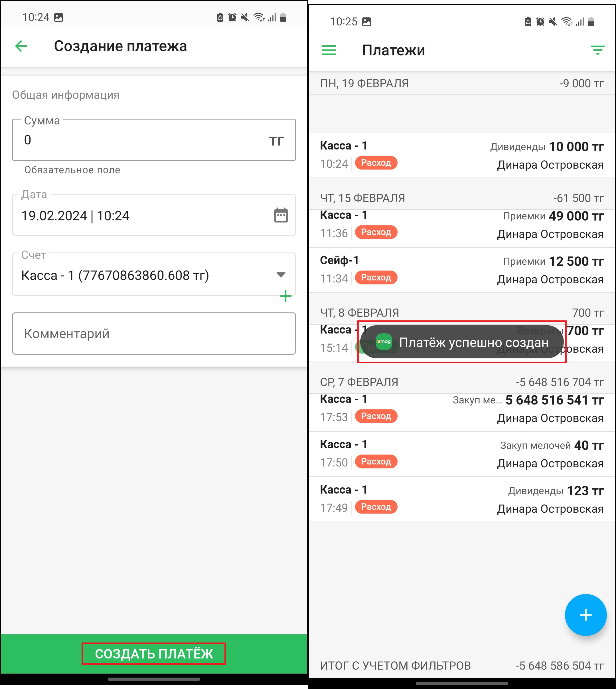The image size is (616, 689).
Task: Click the Комментарий text field
Action: click(154, 334)
